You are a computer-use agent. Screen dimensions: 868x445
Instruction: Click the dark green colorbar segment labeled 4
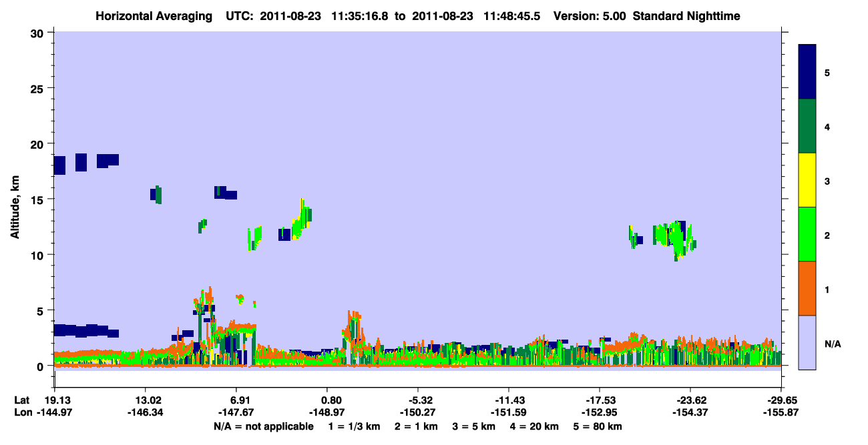pyautogui.click(x=807, y=126)
